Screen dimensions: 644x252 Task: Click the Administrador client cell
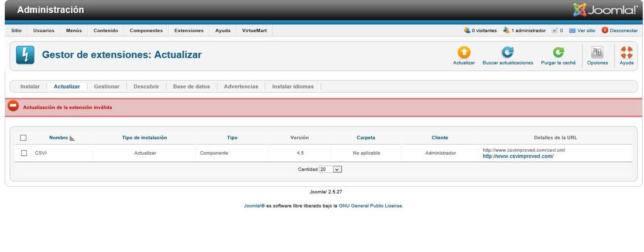coord(440,153)
